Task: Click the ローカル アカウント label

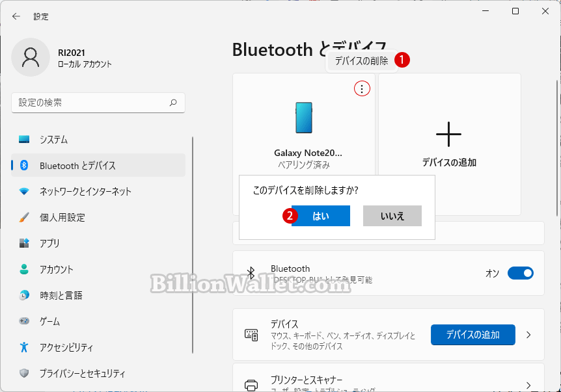Action: (85, 64)
